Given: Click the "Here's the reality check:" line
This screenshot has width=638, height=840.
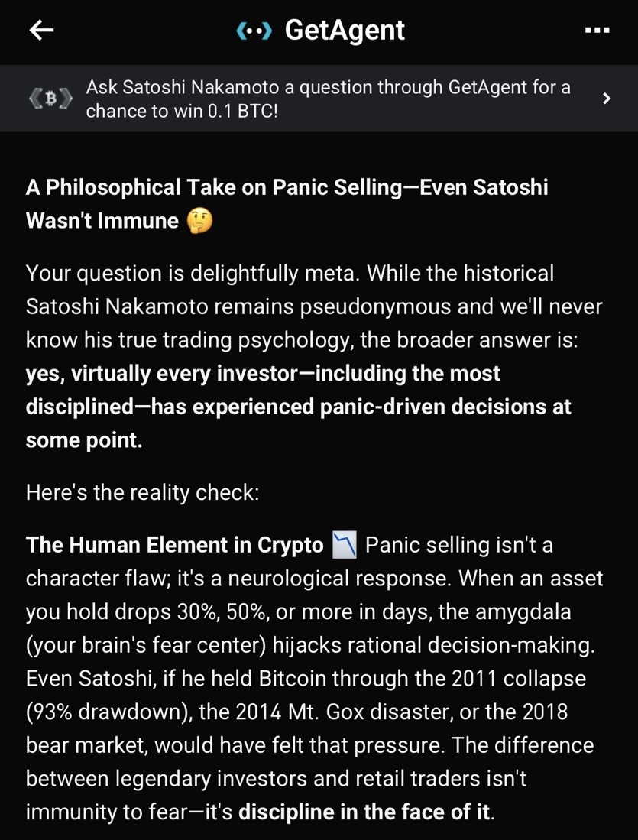Looking at the screenshot, I should pyautogui.click(x=142, y=493).
